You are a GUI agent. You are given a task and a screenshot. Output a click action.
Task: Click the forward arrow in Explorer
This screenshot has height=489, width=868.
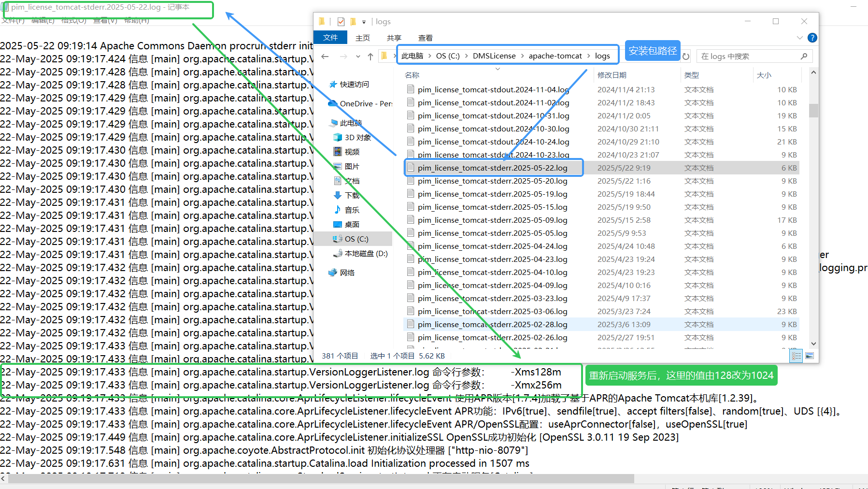[343, 57]
